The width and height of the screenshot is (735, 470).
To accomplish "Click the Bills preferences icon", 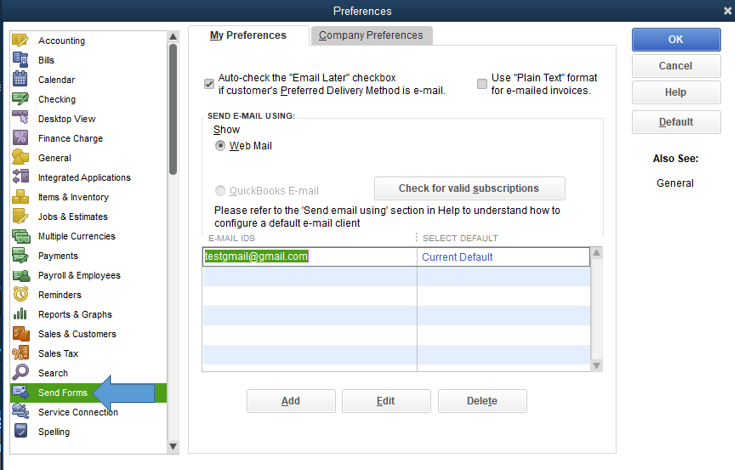I will 20,60.
